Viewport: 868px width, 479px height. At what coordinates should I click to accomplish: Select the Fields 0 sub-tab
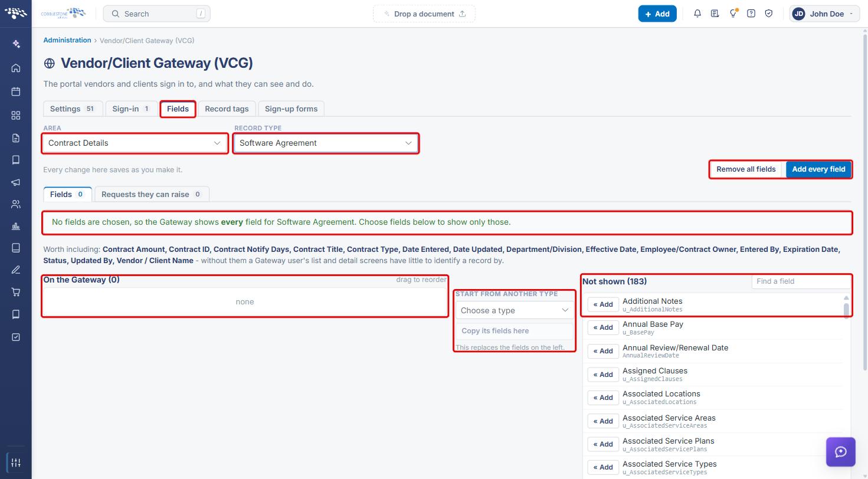(x=67, y=194)
